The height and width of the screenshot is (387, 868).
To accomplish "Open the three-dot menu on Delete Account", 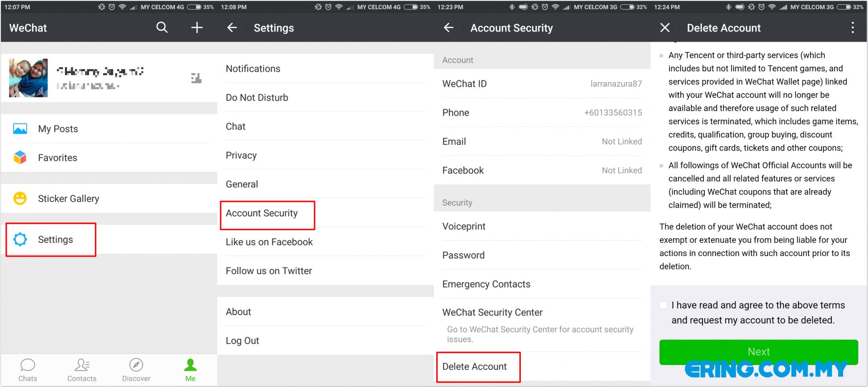I will pyautogui.click(x=853, y=28).
